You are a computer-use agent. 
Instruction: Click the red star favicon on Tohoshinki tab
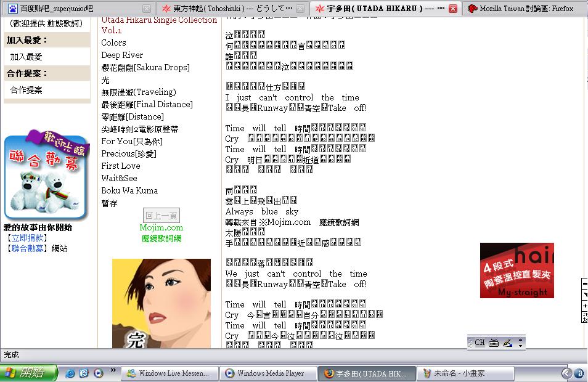pos(166,8)
